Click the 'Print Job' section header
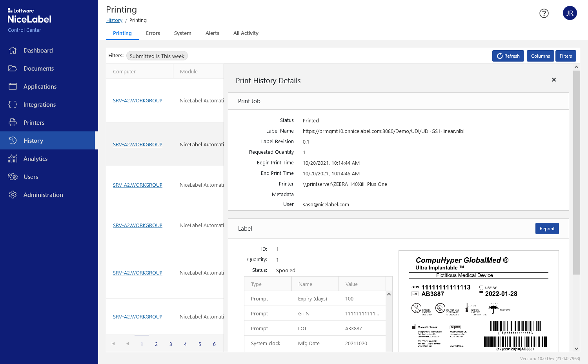This screenshot has height=364, width=588. (x=399, y=101)
